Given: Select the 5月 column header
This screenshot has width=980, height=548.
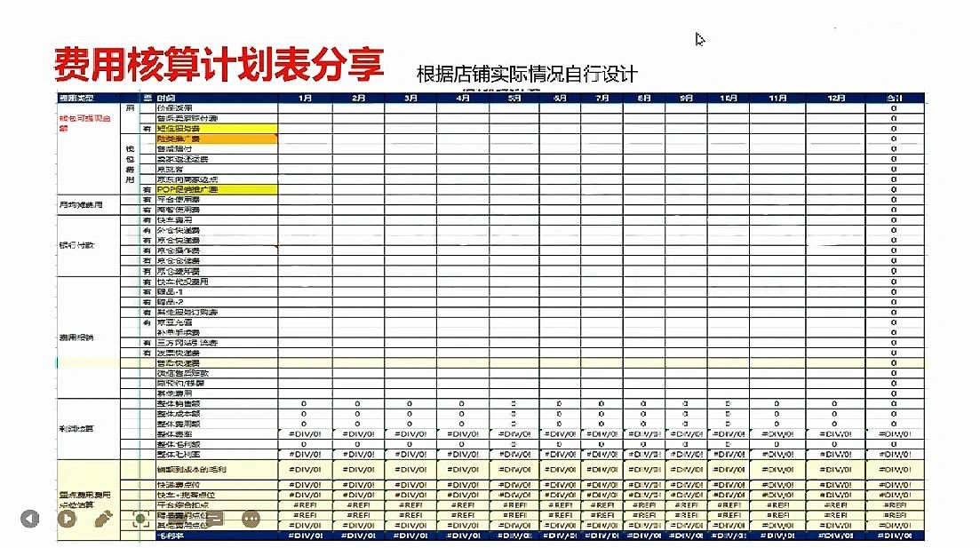Looking at the screenshot, I should pyautogui.click(x=514, y=98).
